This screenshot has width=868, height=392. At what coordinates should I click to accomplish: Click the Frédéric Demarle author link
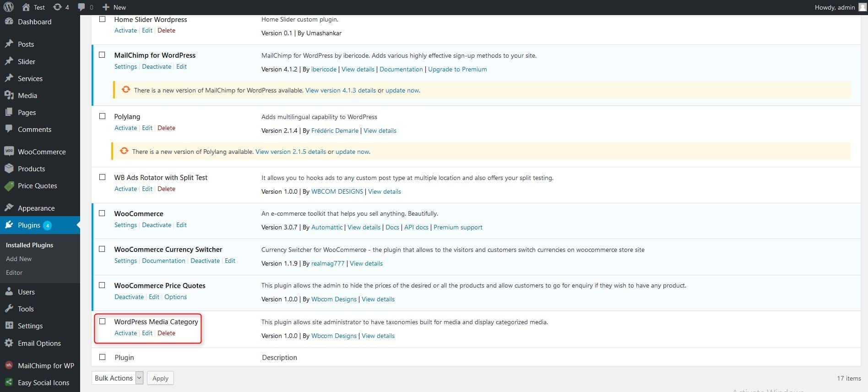click(335, 131)
